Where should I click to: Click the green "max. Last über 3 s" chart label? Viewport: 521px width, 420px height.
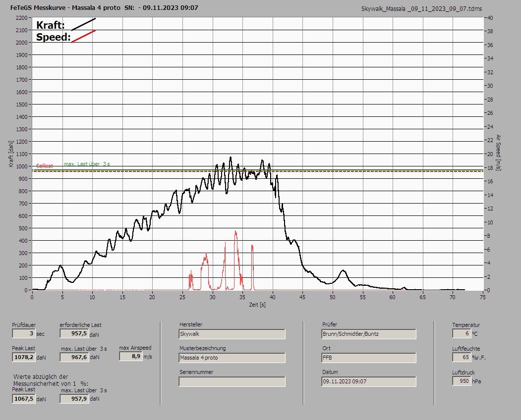87,164
